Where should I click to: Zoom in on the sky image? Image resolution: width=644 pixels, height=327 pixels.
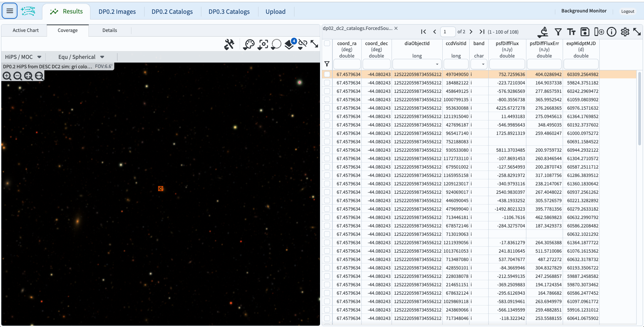7,76
